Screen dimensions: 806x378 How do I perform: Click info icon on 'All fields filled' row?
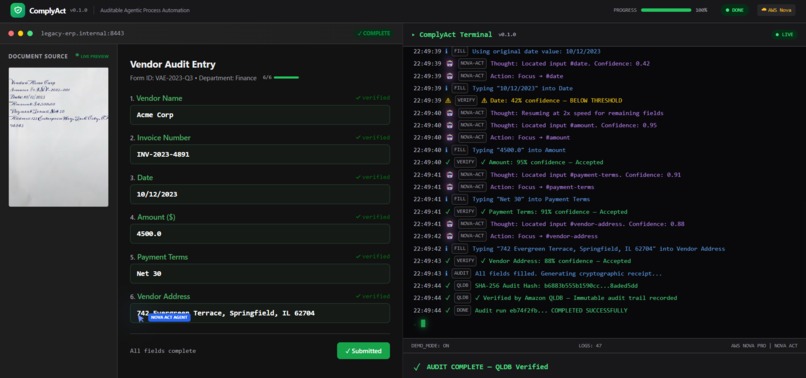point(446,274)
